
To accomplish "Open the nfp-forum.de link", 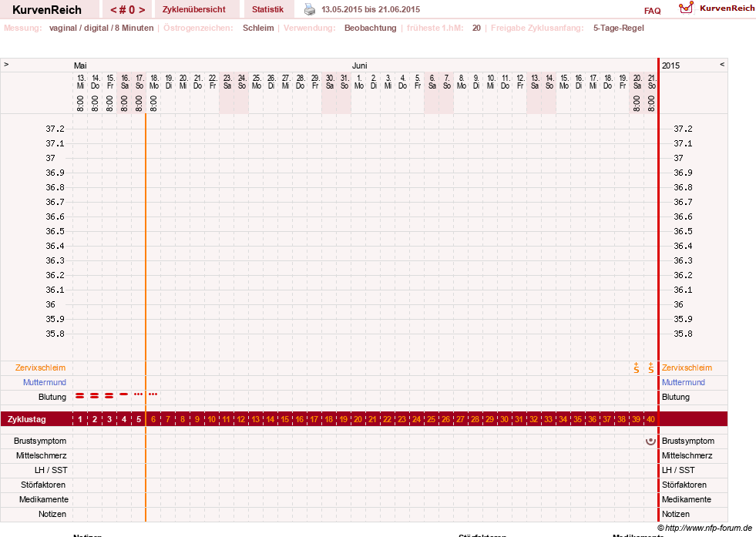I will 704,528.
